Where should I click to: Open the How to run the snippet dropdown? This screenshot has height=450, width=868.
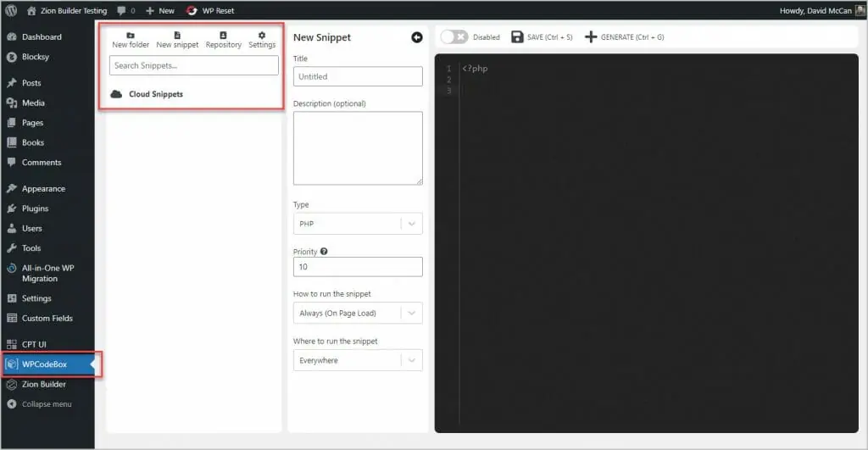(x=358, y=313)
